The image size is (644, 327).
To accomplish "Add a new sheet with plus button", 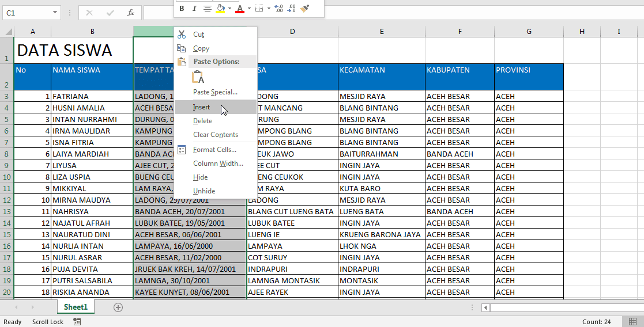I will 118,307.
